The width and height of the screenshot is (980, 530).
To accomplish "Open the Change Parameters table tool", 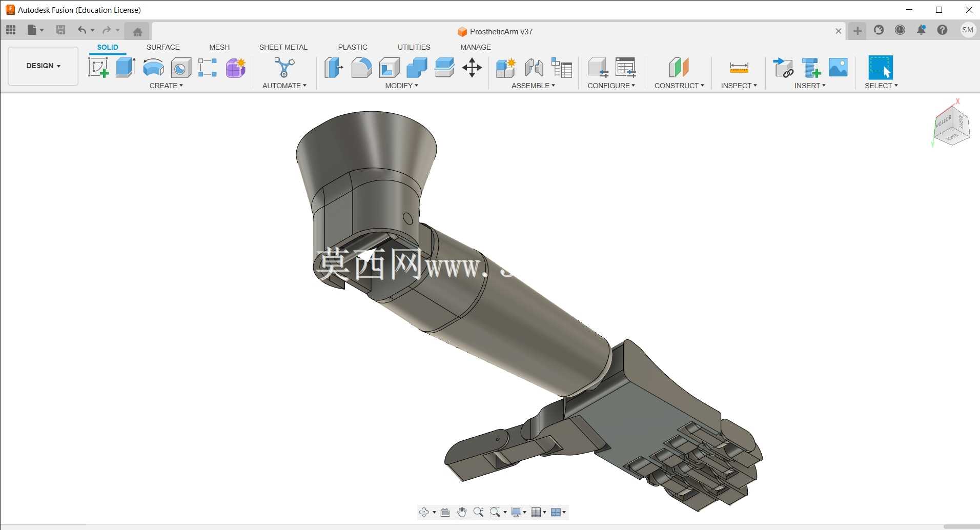I will point(625,67).
